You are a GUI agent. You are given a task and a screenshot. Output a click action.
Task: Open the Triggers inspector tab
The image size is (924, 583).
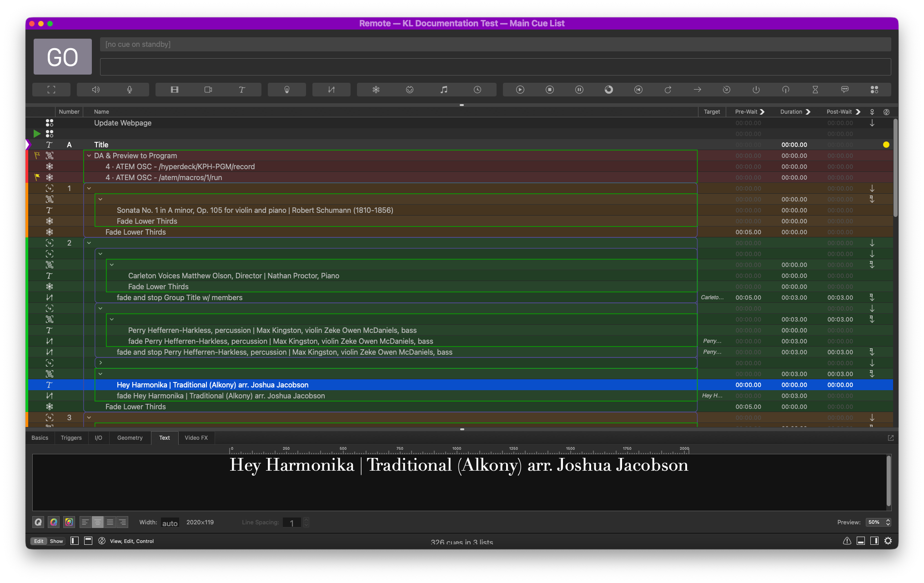click(x=71, y=438)
